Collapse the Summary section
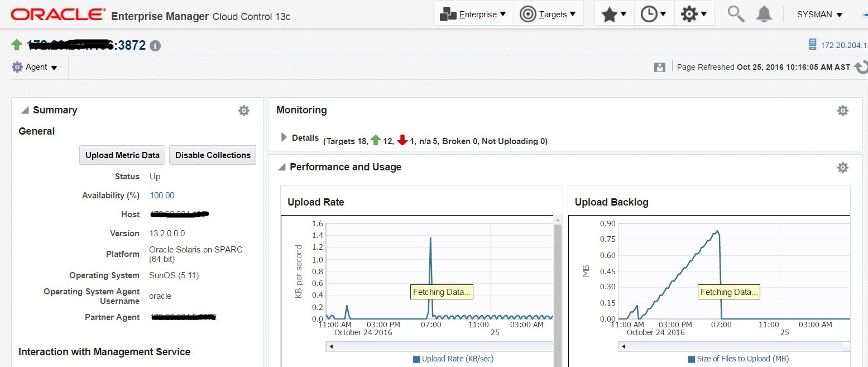This screenshot has width=868, height=367. coord(25,110)
